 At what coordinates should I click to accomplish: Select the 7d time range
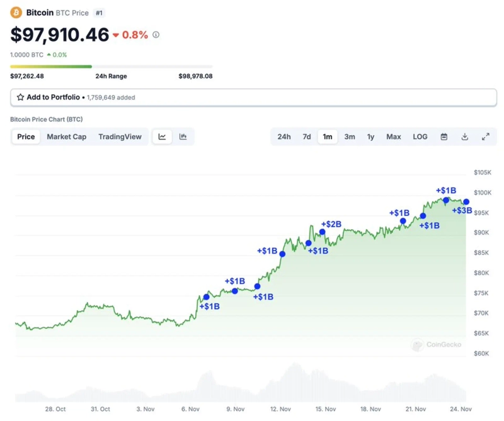(307, 137)
